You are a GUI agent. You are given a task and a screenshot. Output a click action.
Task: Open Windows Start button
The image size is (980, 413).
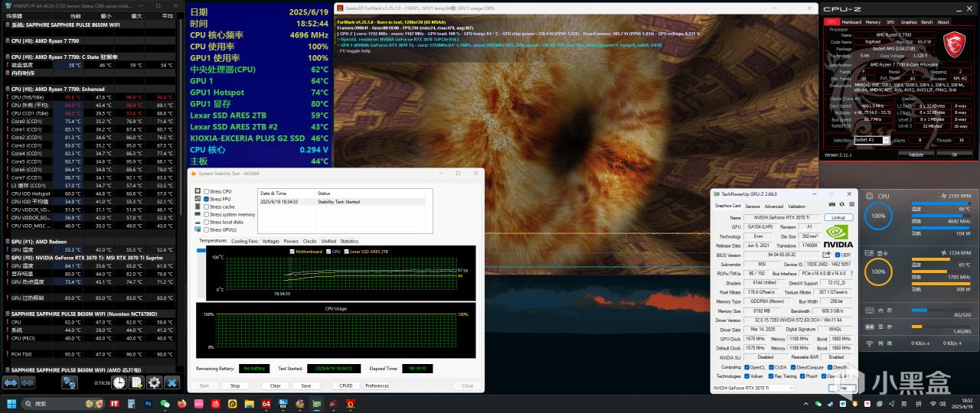click(x=11, y=404)
